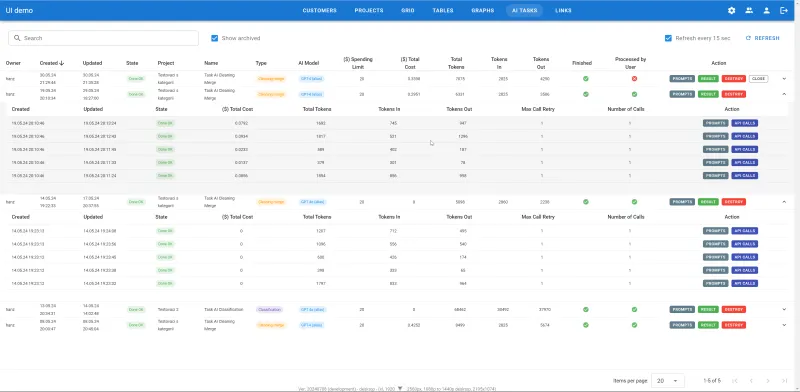The width and height of the screenshot is (800, 392).
Task: Go to last page pagination icon
Action: [784, 381]
